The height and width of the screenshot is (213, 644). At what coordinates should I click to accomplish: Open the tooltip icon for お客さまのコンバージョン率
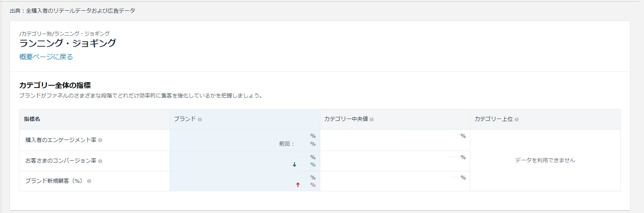pos(100,161)
